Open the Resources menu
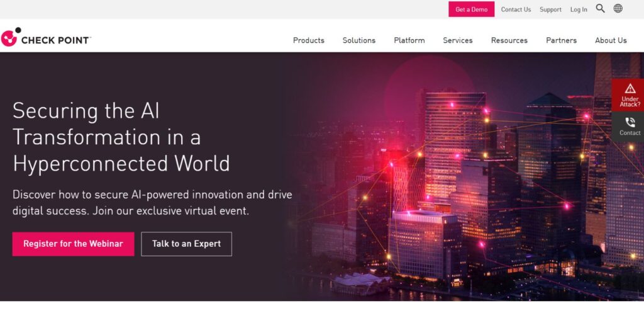The height and width of the screenshot is (330, 644). [x=509, y=40]
